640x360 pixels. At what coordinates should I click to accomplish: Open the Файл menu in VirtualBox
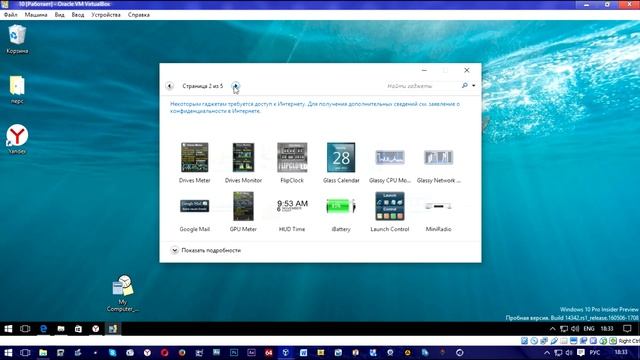(x=11, y=15)
